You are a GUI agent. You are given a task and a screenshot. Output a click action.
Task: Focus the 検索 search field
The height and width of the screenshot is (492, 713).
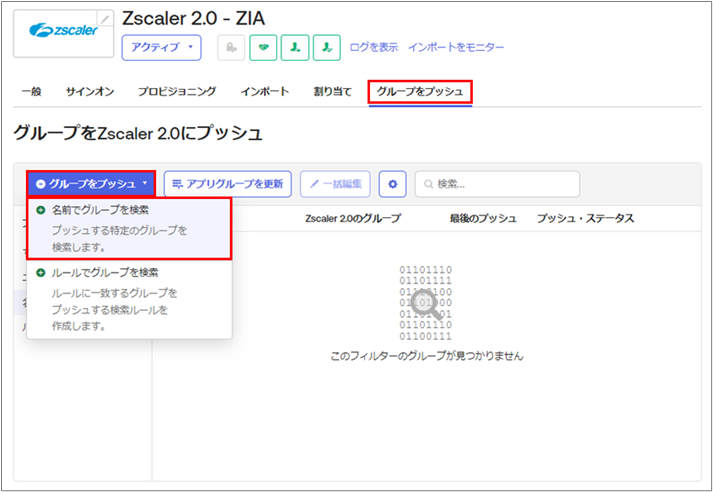click(x=497, y=184)
